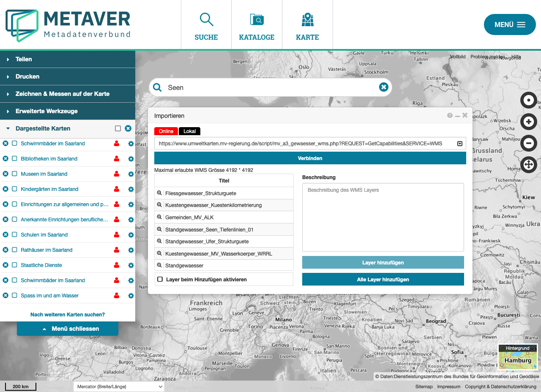Click the 200 km scale bar control
Viewport: 541px width, 392px height.
pos(20,387)
